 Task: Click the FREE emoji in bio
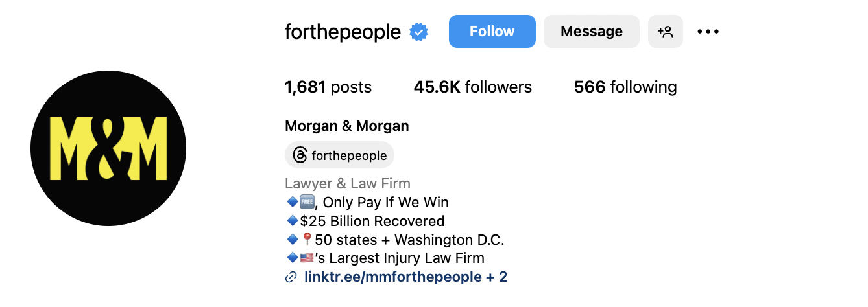pyautogui.click(x=307, y=202)
